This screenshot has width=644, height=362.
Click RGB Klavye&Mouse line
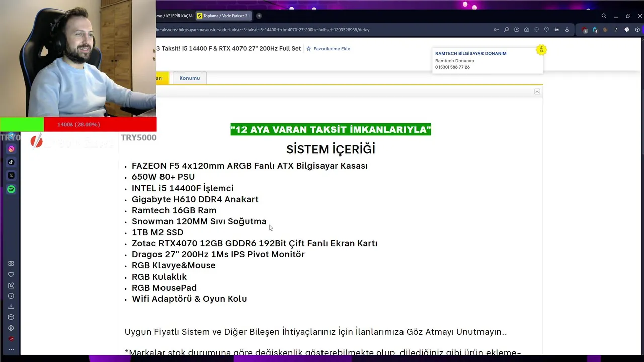pyautogui.click(x=174, y=265)
